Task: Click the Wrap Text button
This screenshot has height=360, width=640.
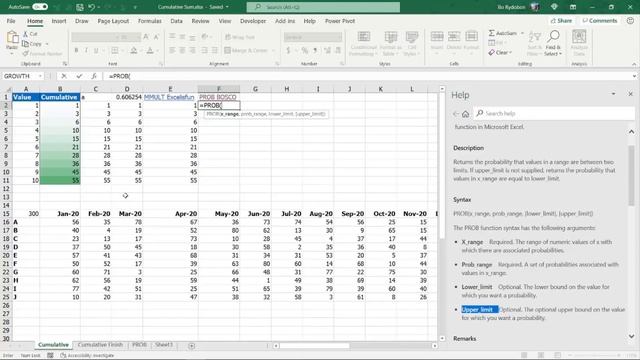Action: [x=240, y=37]
